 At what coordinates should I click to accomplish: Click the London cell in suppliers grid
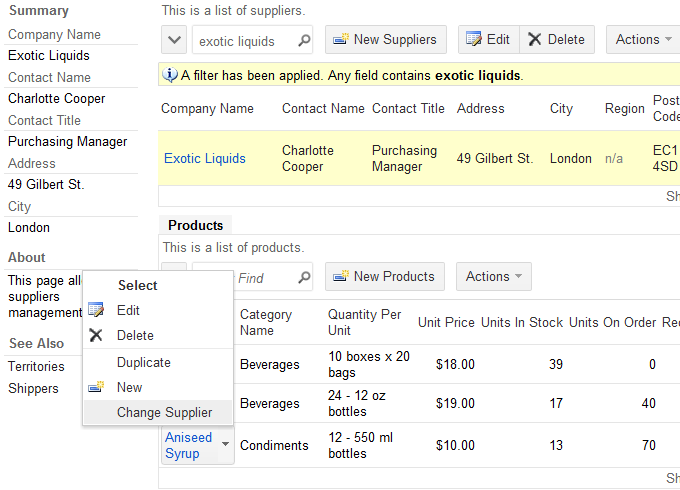pyautogui.click(x=571, y=158)
